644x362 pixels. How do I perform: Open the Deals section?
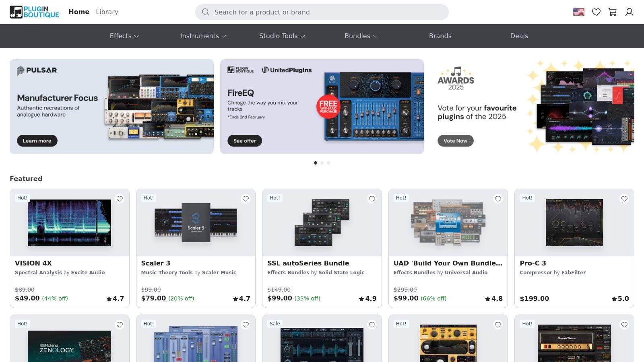[519, 36]
